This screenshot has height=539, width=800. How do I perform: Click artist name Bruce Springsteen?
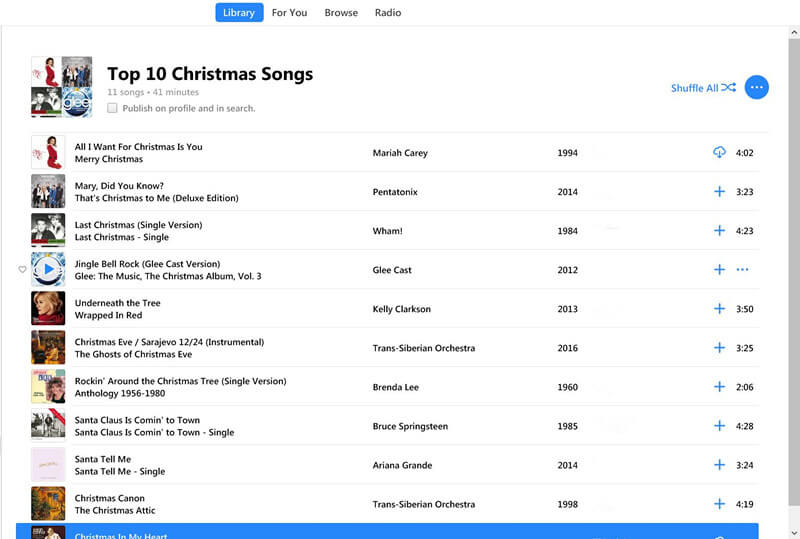[x=410, y=426]
